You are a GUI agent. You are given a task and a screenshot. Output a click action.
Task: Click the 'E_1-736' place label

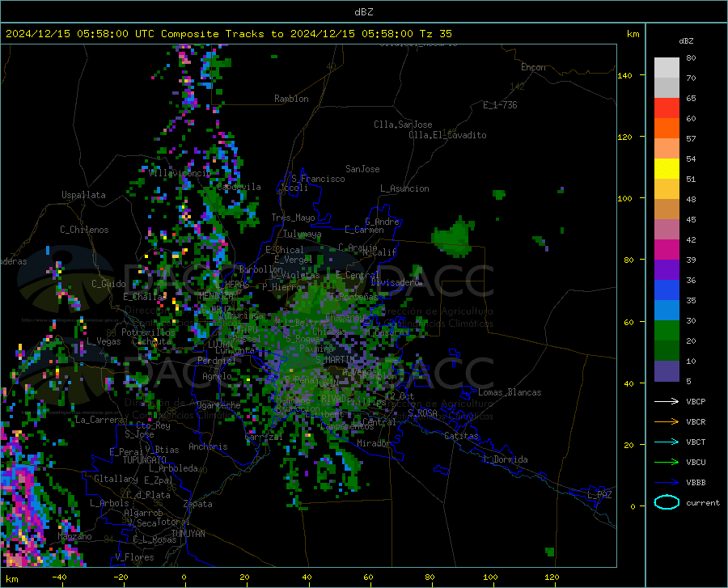(500, 105)
